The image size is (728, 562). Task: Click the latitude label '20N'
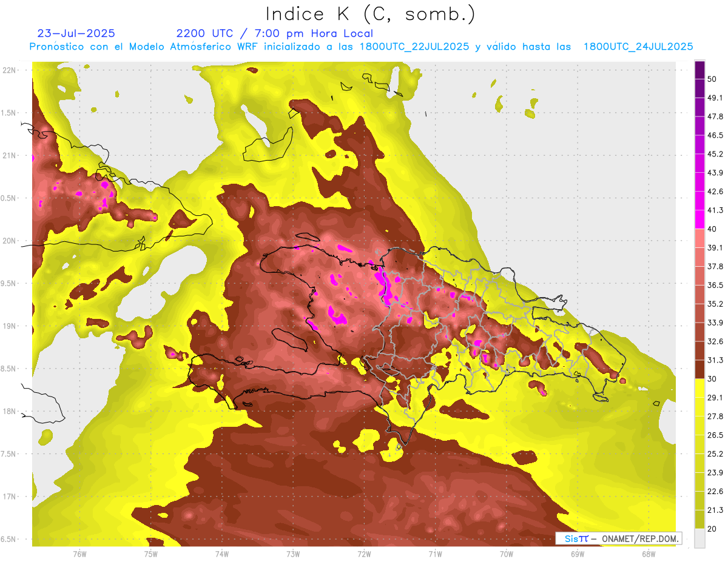(x=9, y=241)
